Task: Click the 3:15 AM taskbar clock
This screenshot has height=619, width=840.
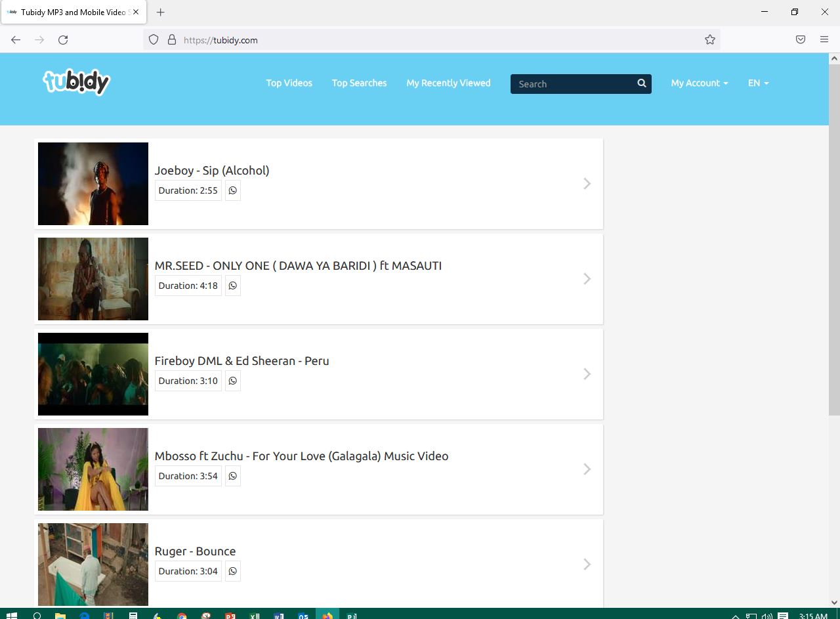Action: coord(813,616)
